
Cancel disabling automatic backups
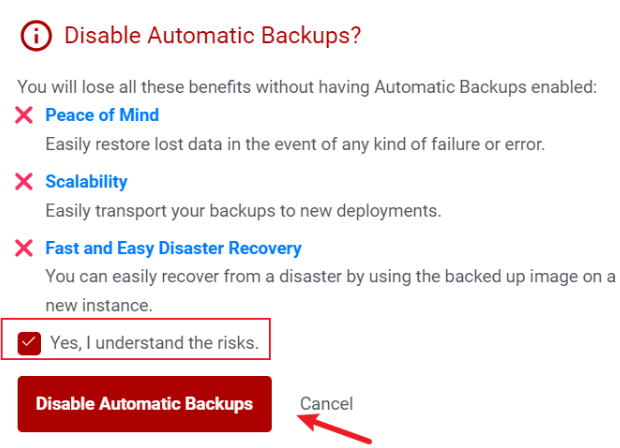326,404
